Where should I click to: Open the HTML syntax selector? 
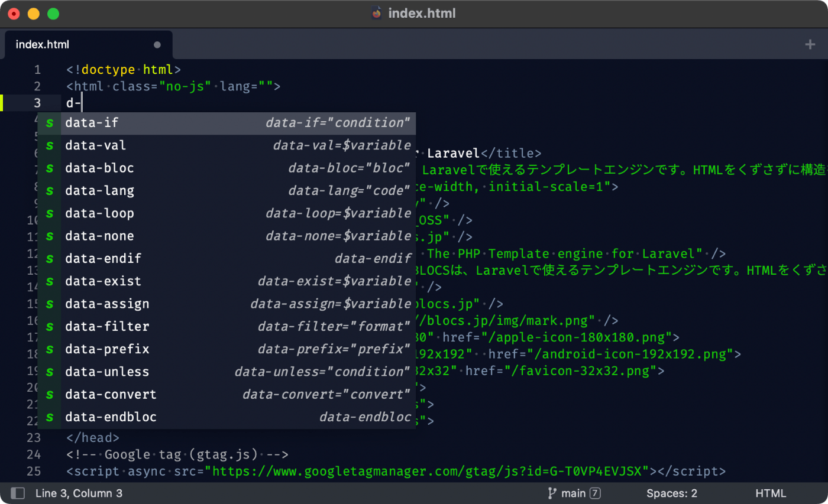(x=771, y=493)
